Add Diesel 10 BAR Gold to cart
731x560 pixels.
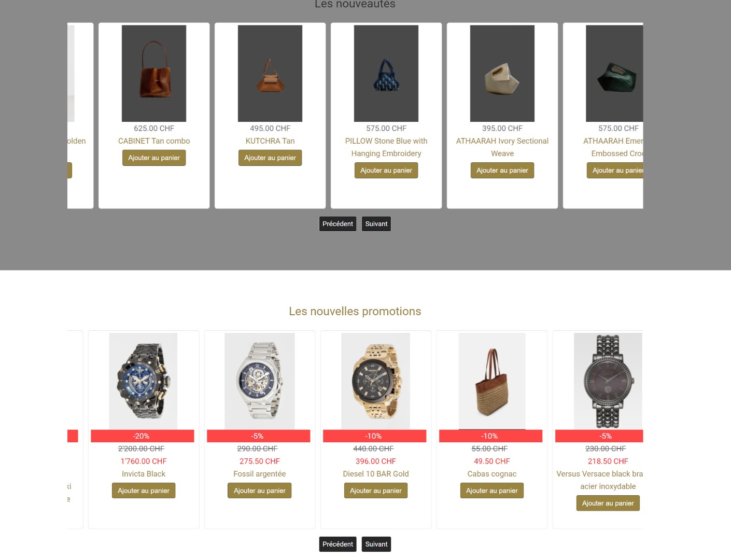[376, 491]
